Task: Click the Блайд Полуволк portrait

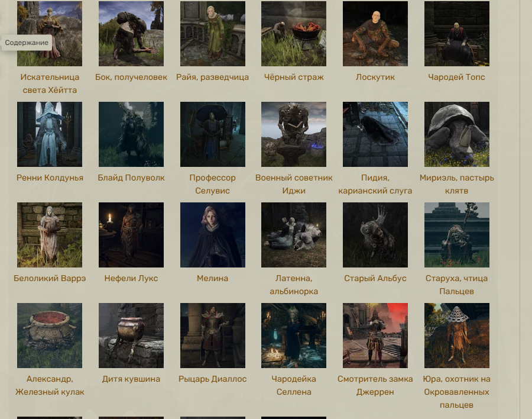Action: pos(131,134)
